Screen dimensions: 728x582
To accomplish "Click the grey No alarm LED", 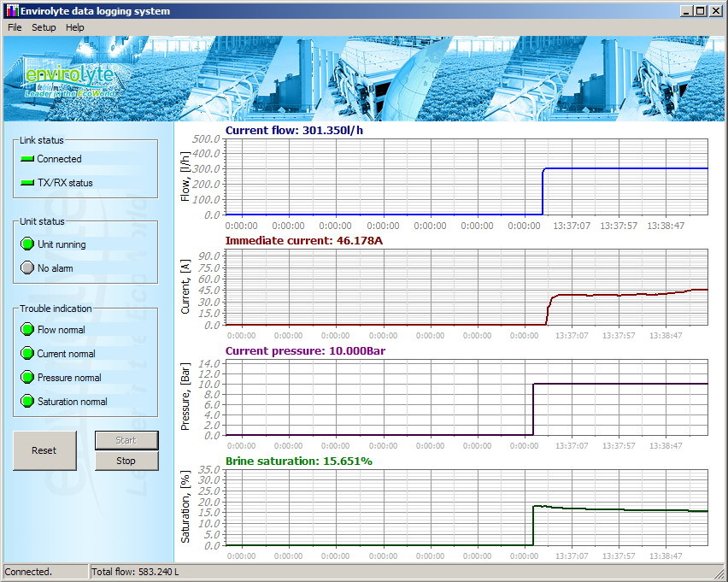I will pyautogui.click(x=27, y=268).
